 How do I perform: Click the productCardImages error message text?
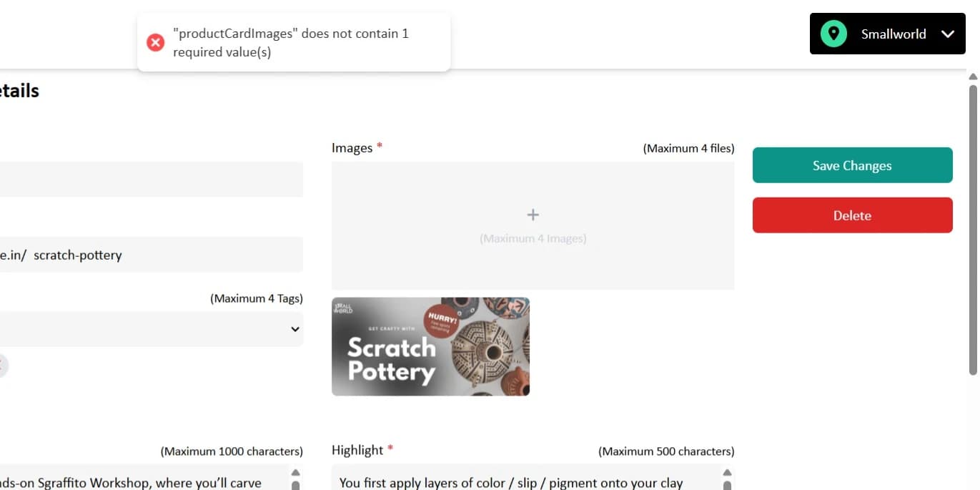291,43
